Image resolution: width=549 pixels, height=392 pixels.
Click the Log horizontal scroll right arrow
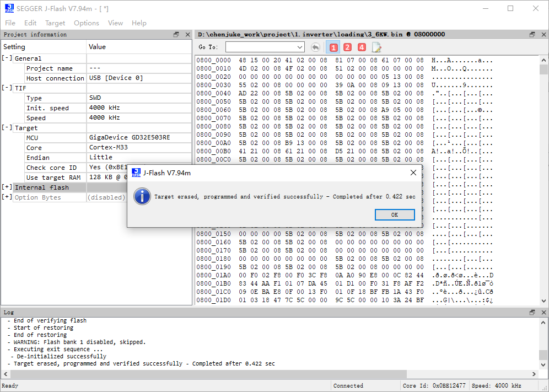[x=535, y=374]
